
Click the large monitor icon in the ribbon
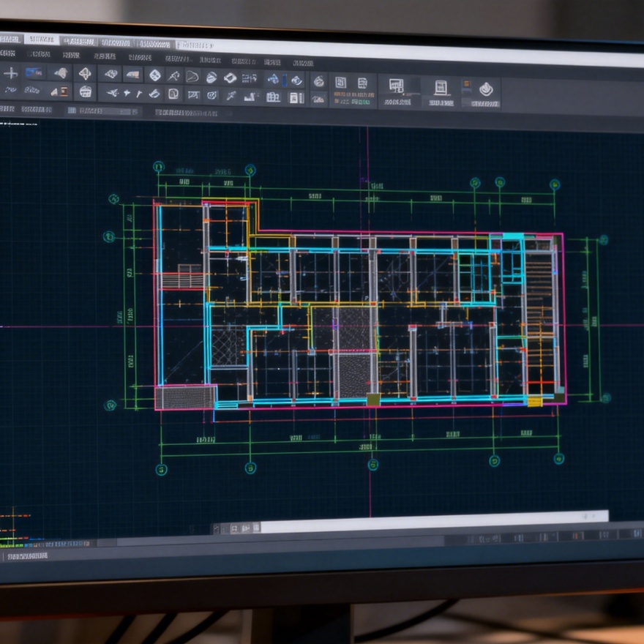coord(397,86)
